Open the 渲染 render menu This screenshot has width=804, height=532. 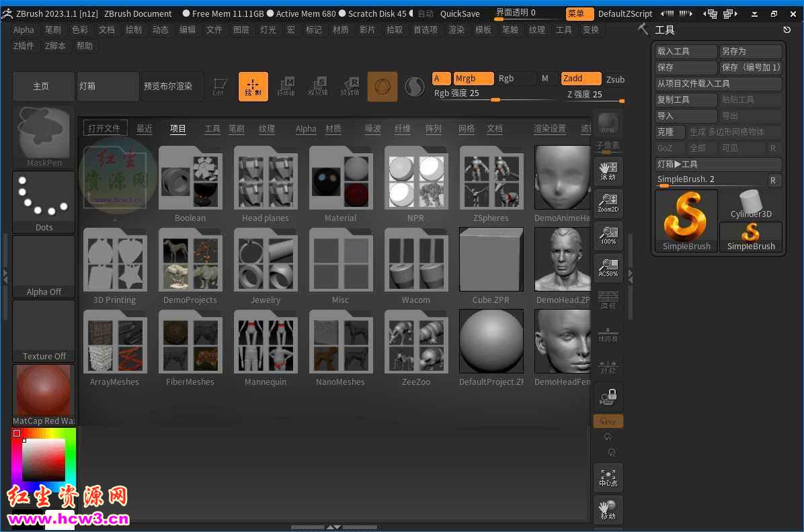click(456, 30)
